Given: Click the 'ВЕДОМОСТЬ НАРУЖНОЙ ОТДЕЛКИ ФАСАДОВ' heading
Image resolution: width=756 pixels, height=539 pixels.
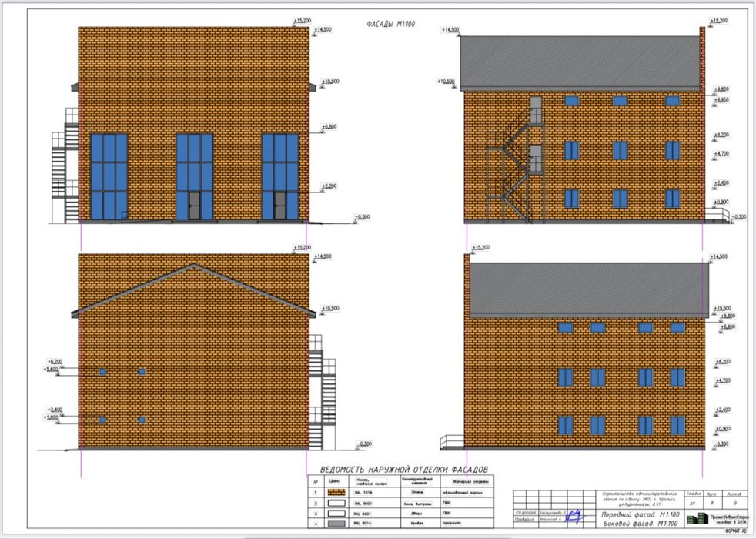Looking at the screenshot, I should [x=404, y=469].
